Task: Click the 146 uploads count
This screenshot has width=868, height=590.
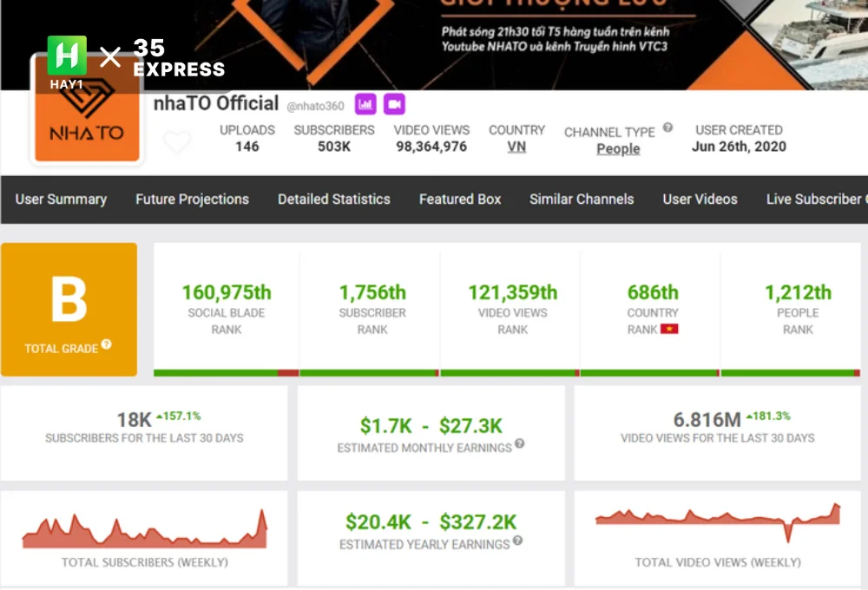Action: 247,147
